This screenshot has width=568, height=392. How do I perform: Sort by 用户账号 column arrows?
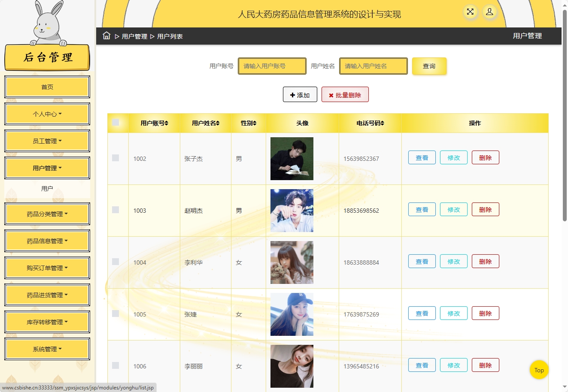tap(167, 123)
